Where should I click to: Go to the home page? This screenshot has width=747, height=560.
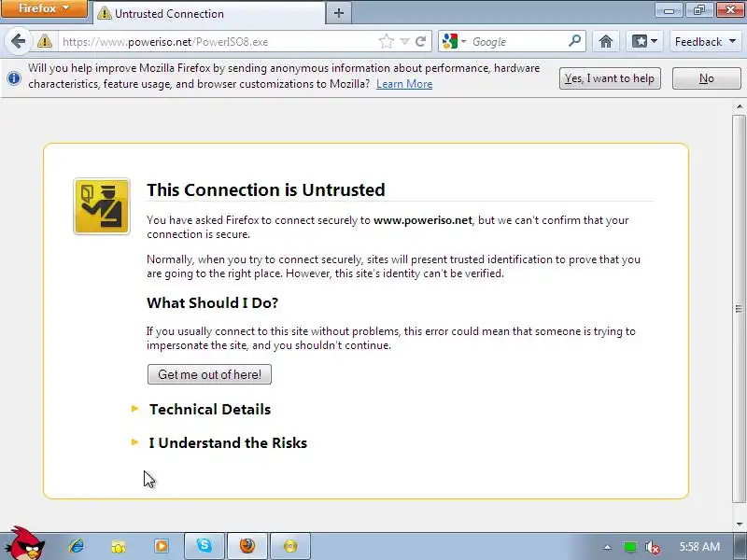[605, 41]
